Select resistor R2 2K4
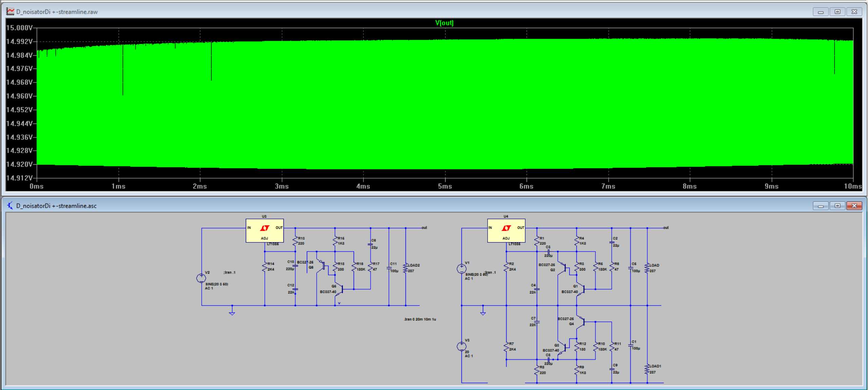The image size is (868, 390). click(507, 267)
